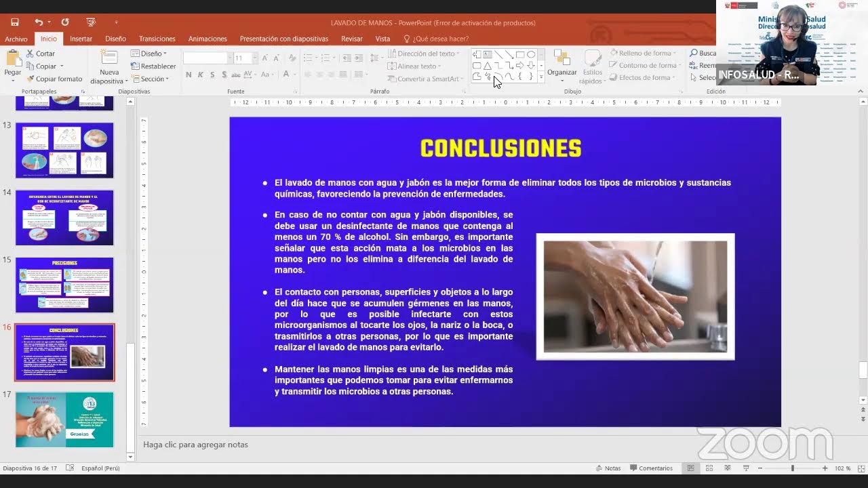Image resolution: width=868 pixels, height=488 pixels.
Task: Open Alinear texto dropdown
Action: pos(414,66)
